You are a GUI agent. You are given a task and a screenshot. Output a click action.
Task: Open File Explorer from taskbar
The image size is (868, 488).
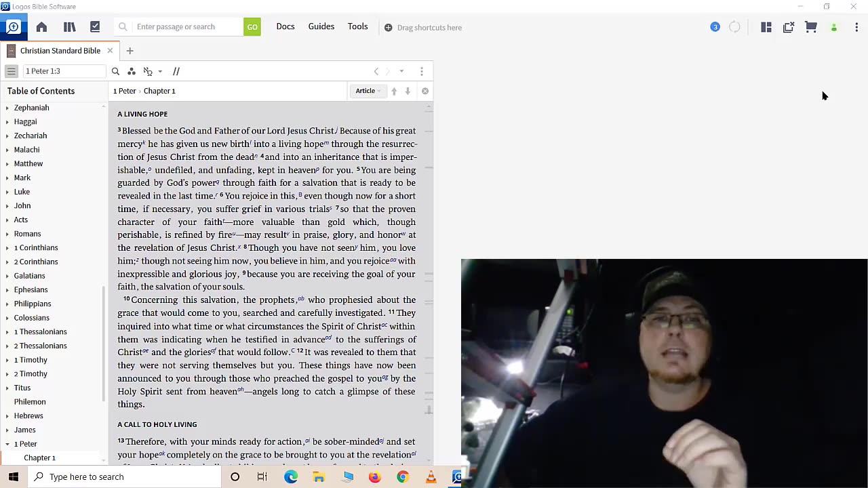319,476
